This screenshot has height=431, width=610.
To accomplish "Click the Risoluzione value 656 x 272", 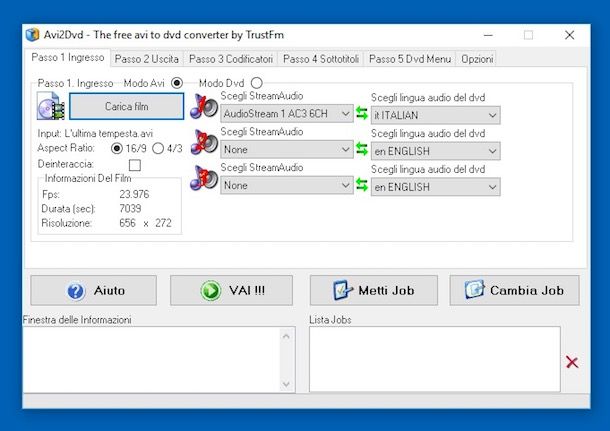I will click(x=145, y=223).
